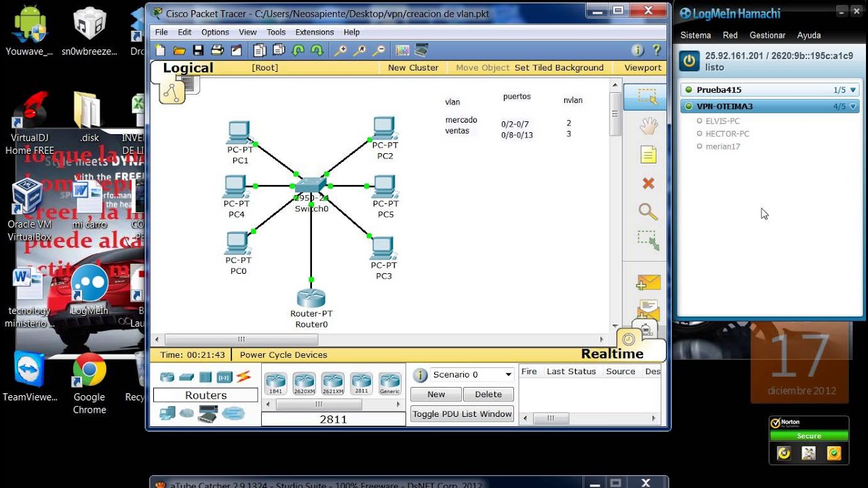Open the Activity Wizard toolbar icon
Image resolution: width=868 pixels, height=488 pixels.
coord(236,50)
